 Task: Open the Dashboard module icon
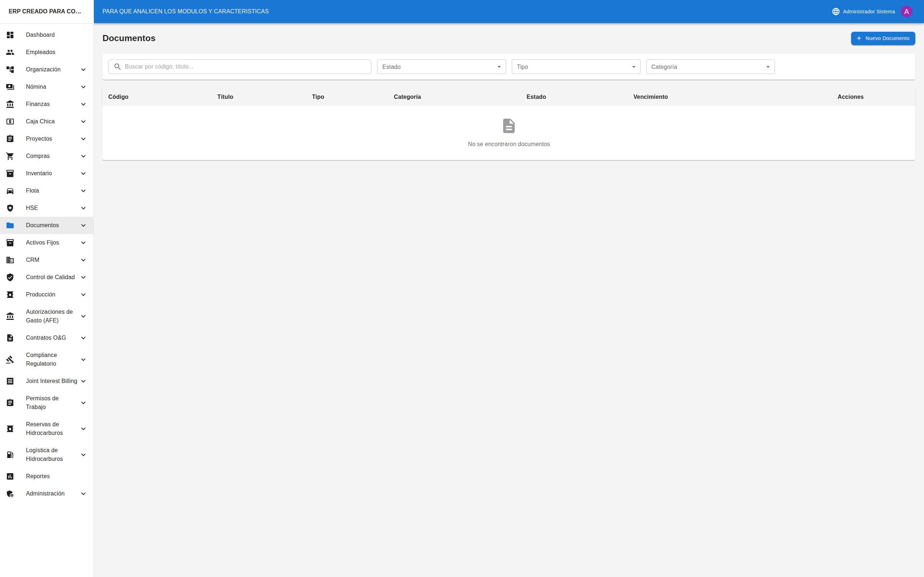pos(10,35)
